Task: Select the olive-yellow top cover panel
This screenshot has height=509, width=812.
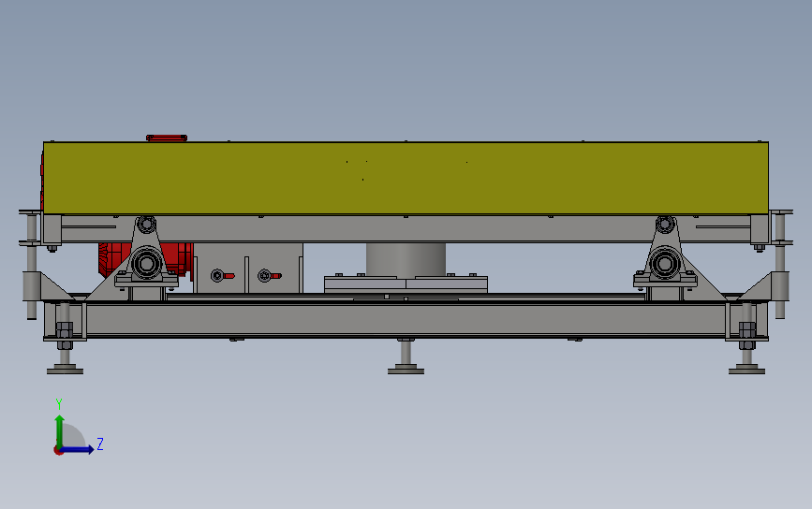Action: [x=406, y=178]
